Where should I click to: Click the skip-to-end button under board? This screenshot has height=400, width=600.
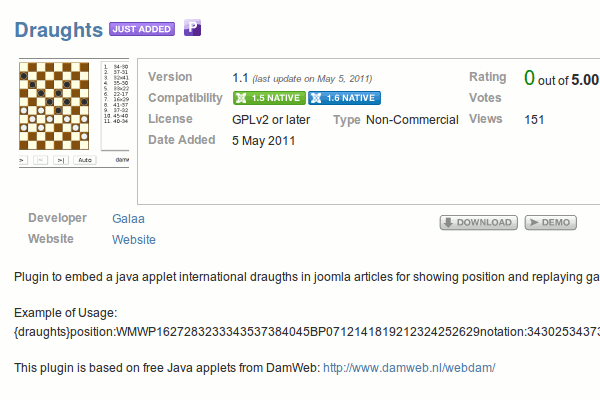pos(61,160)
